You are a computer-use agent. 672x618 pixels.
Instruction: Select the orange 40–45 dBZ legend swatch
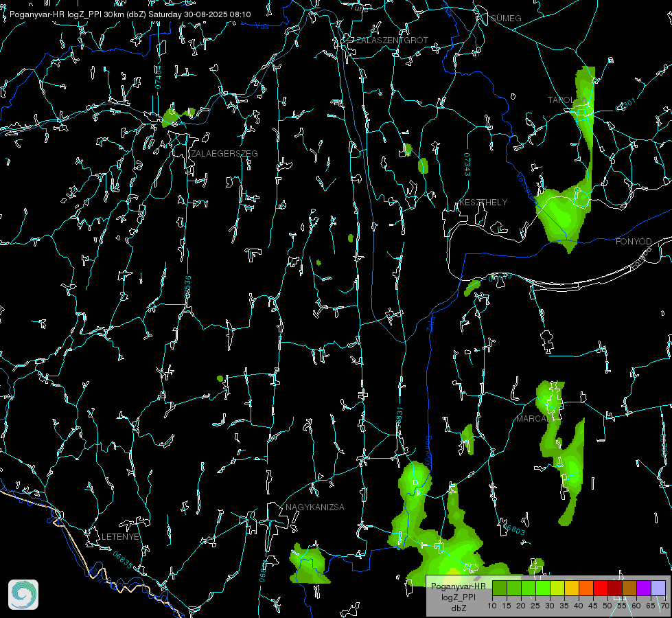[x=586, y=588]
